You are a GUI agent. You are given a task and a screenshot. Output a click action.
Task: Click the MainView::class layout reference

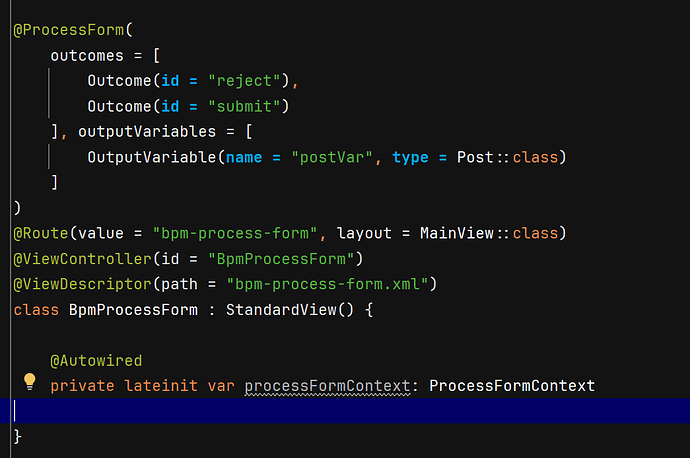(489, 233)
